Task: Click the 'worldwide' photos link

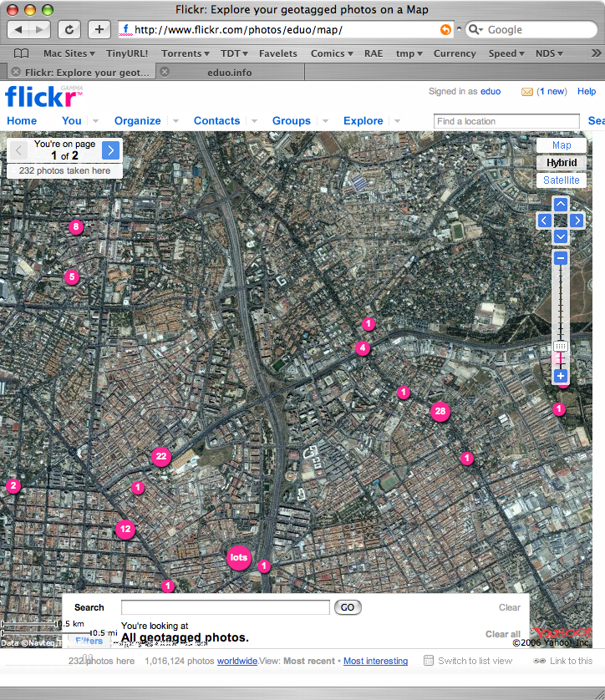Action: click(237, 661)
